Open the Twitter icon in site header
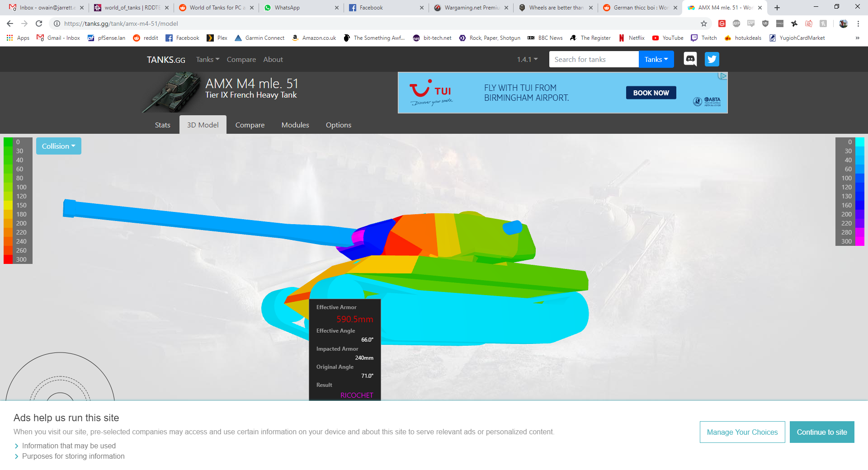The image size is (868, 470). 712,59
